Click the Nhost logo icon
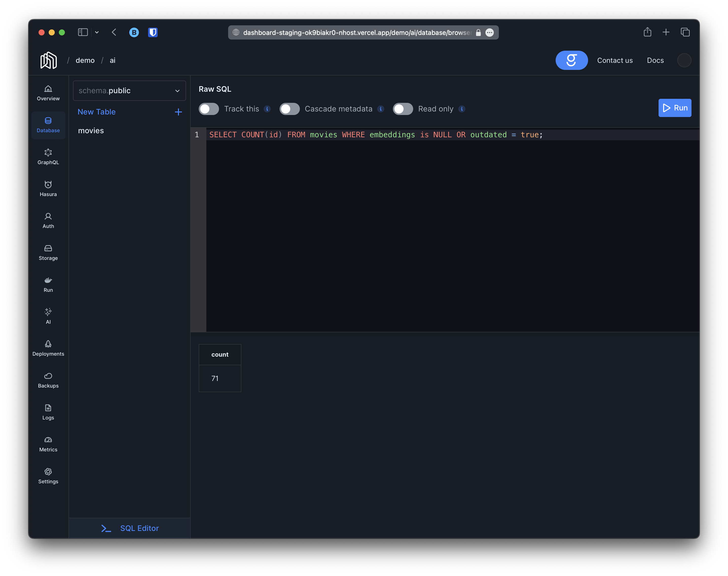Screen dimensions: 728x576 [x=49, y=60]
